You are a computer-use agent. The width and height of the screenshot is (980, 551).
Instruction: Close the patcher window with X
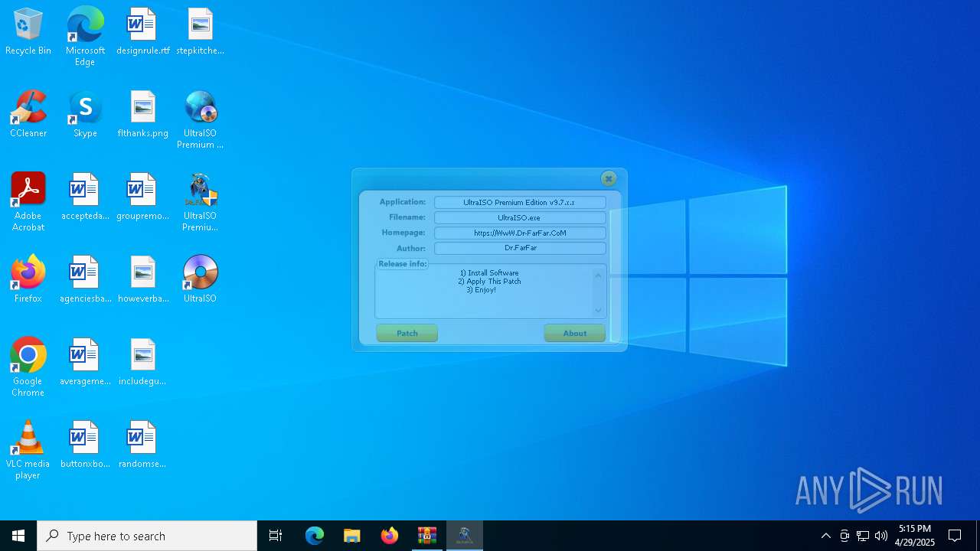click(609, 178)
